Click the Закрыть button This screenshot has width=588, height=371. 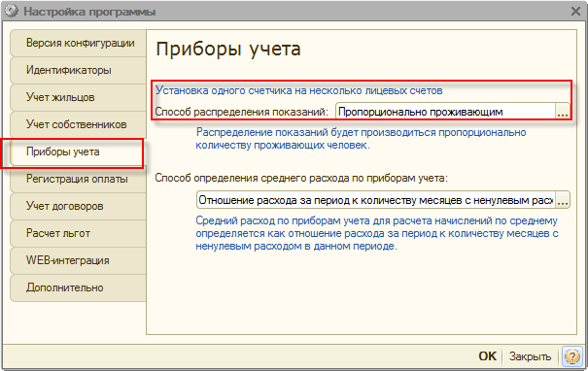point(530,356)
